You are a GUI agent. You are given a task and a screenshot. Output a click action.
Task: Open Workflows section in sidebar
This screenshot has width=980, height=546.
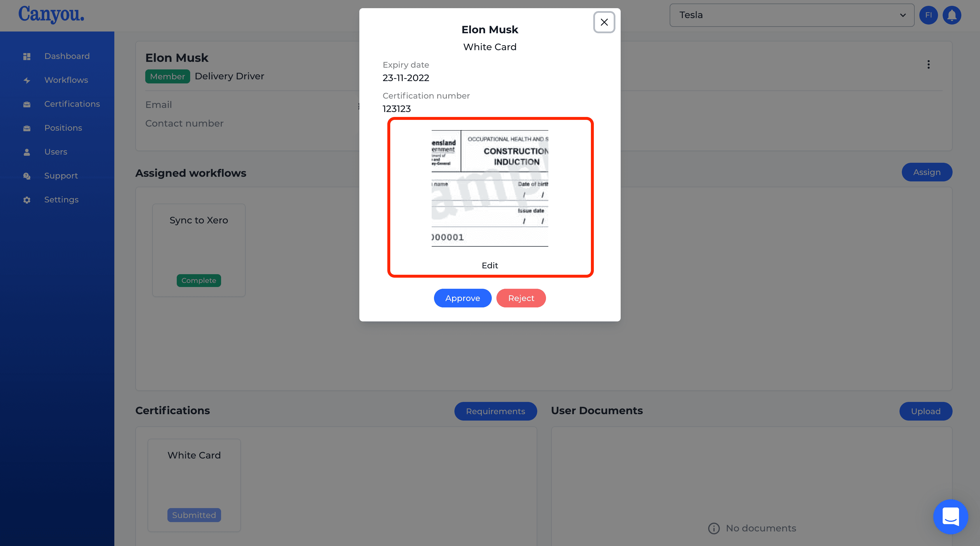click(x=66, y=79)
